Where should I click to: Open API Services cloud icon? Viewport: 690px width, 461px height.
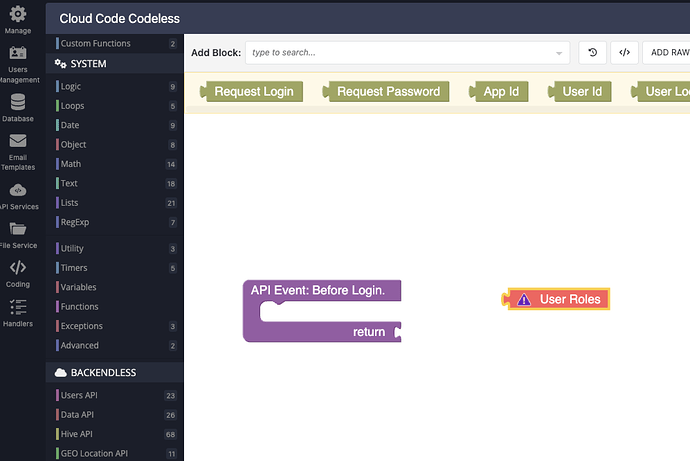click(18, 190)
